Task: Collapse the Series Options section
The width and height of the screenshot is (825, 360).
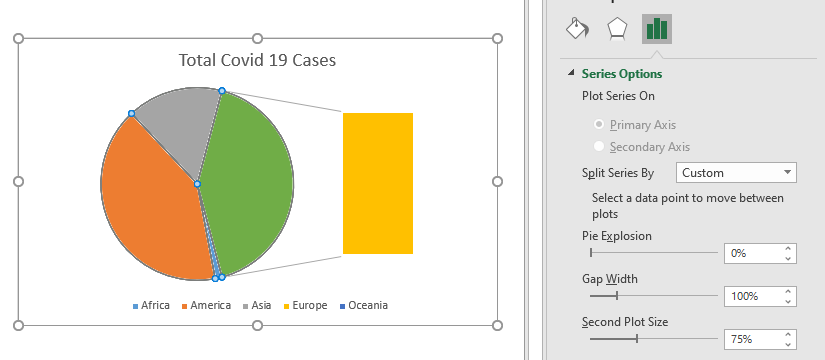Action: (x=571, y=74)
